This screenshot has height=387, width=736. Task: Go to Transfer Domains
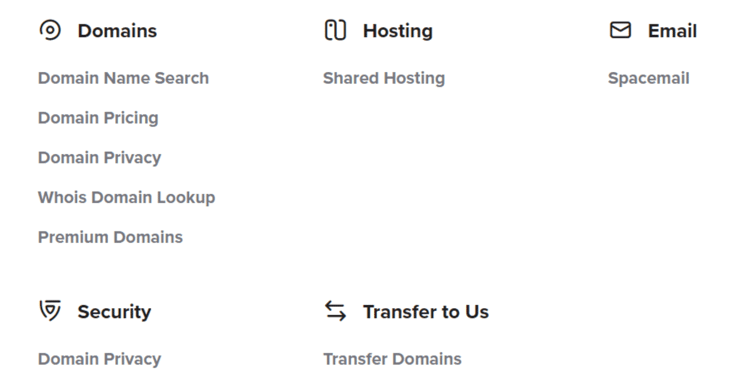pos(392,359)
